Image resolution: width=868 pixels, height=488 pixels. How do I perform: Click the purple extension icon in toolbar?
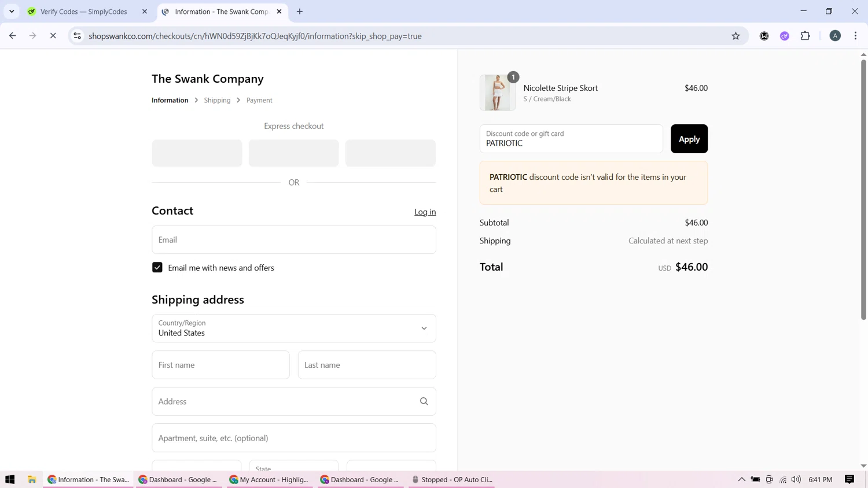[785, 36]
